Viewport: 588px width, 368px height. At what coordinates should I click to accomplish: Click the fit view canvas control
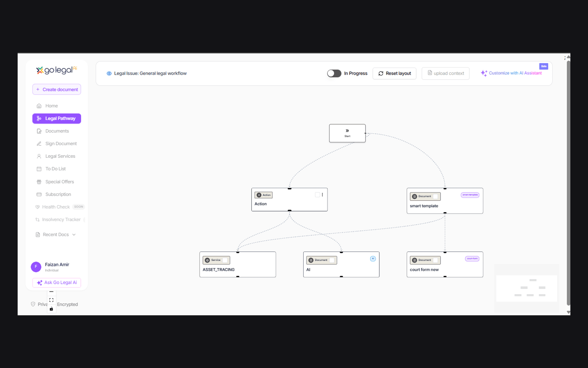click(x=51, y=300)
